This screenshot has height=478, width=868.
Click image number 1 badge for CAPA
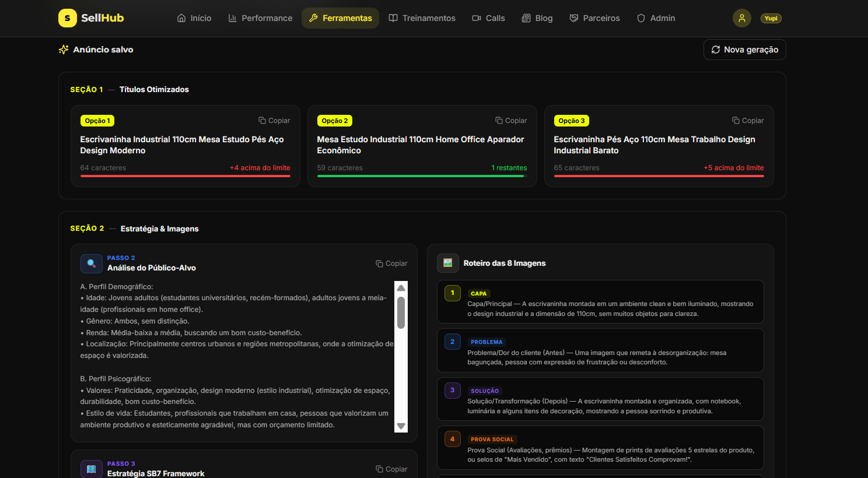(x=453, y=293)
